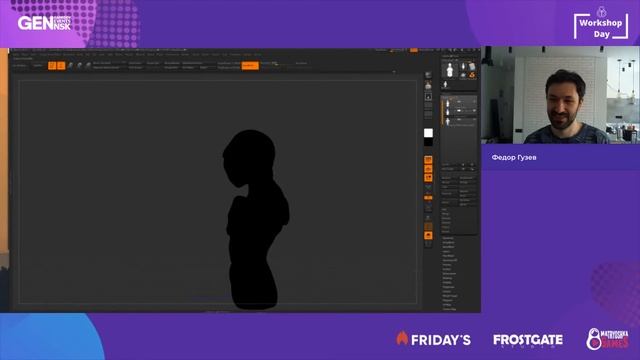The width and height of the screenshot is (640, 360).
Task: Toggle visibility eye of the second subtool
Action: 474,111
